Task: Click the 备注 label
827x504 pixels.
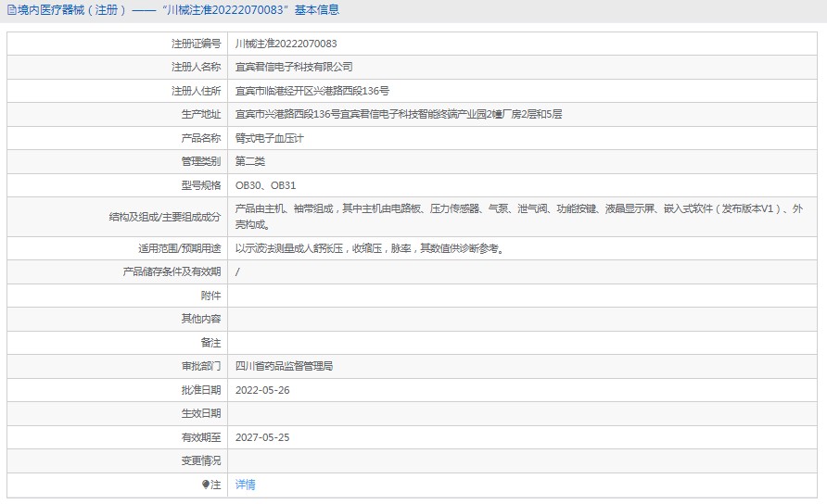Action: coord(211,343)
